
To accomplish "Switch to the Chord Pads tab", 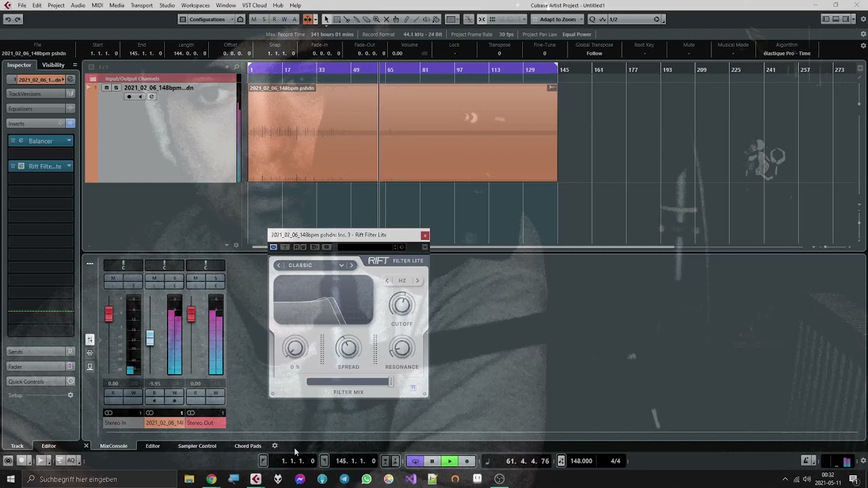I will [x=248, y=446].
